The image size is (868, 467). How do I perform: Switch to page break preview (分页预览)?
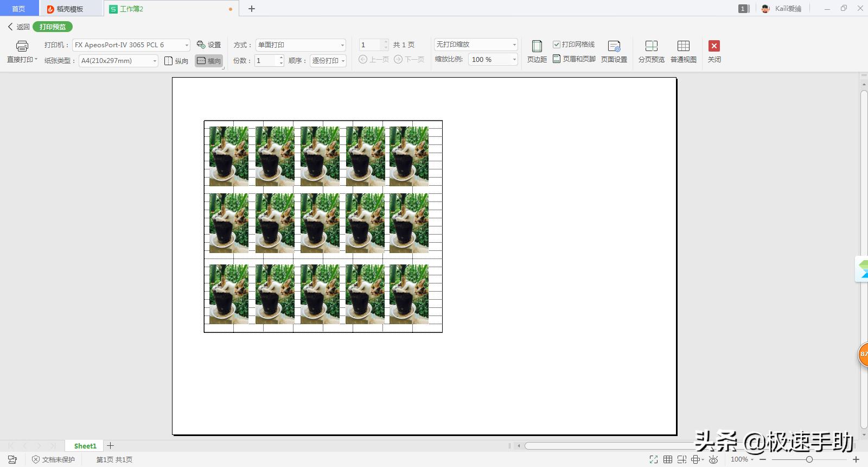[651, 52]
